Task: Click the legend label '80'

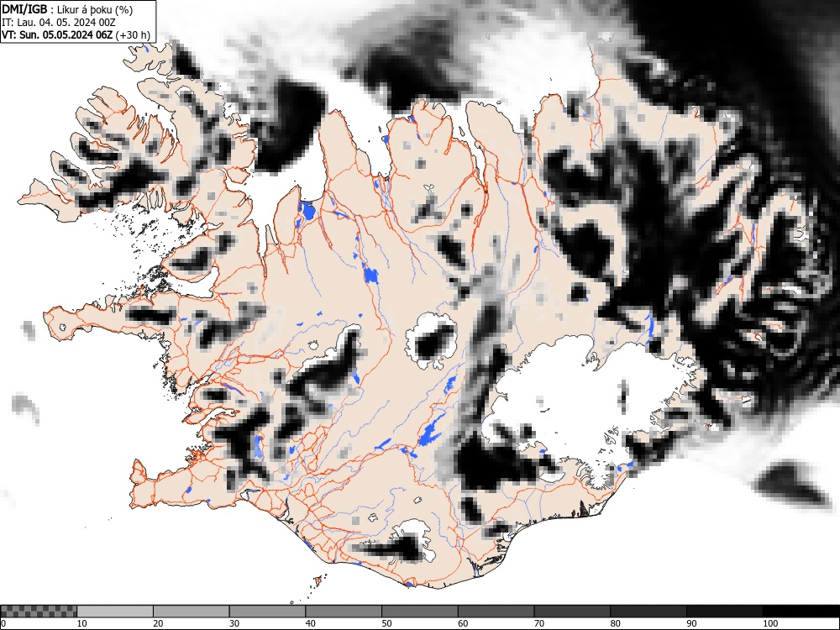Action: (616, 623)
